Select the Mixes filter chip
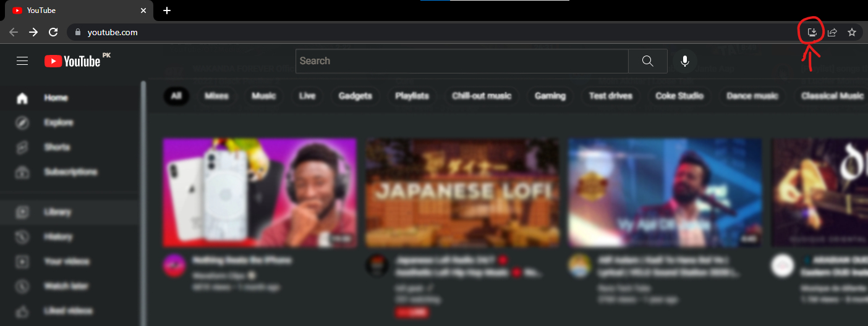 216,96
